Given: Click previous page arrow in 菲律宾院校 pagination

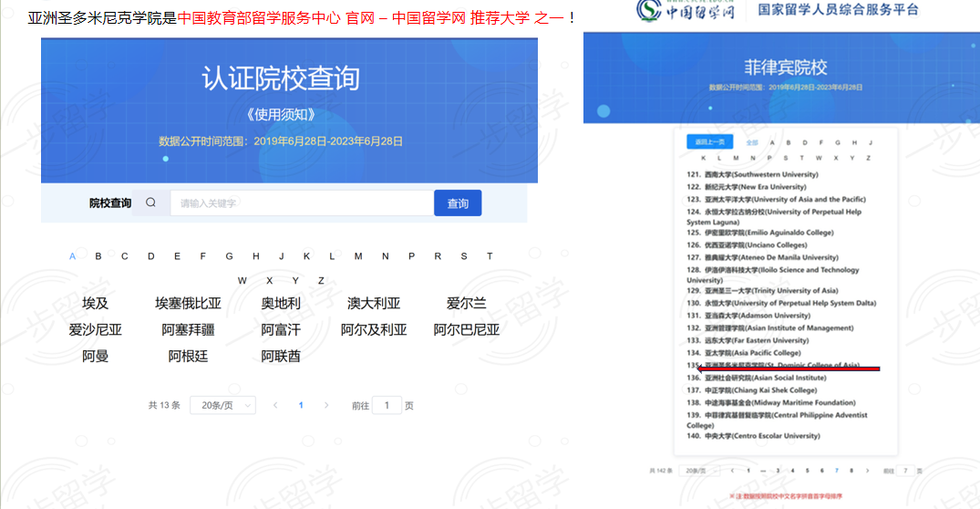Looking at the screenshot, I should (733, 471).
